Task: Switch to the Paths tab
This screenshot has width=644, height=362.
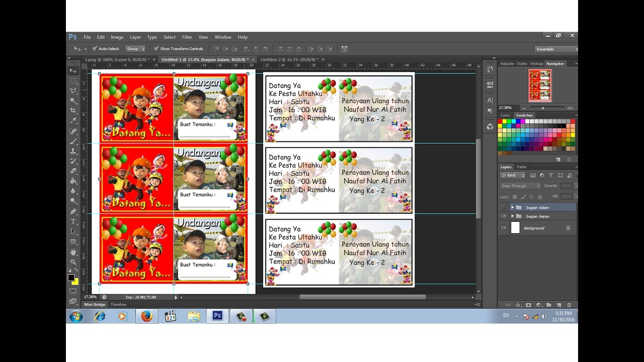Action: (522, 167)
